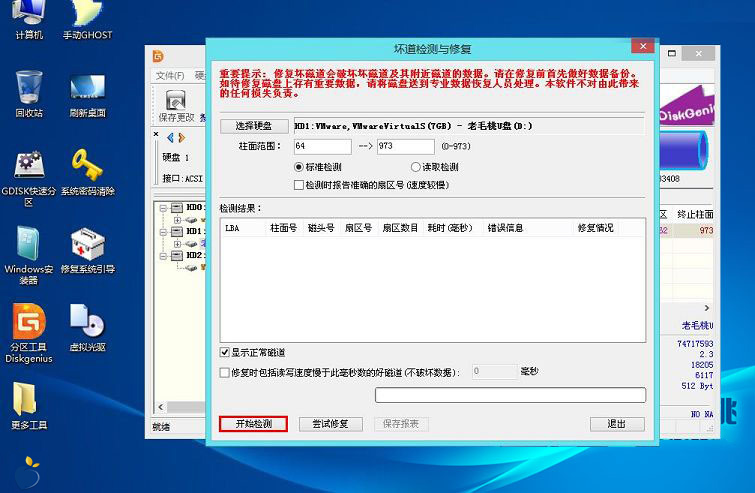Select the HD2 disk tree node
Image resolution: width=755 pixels, height=493 pixels.
[x=189, y=255]
